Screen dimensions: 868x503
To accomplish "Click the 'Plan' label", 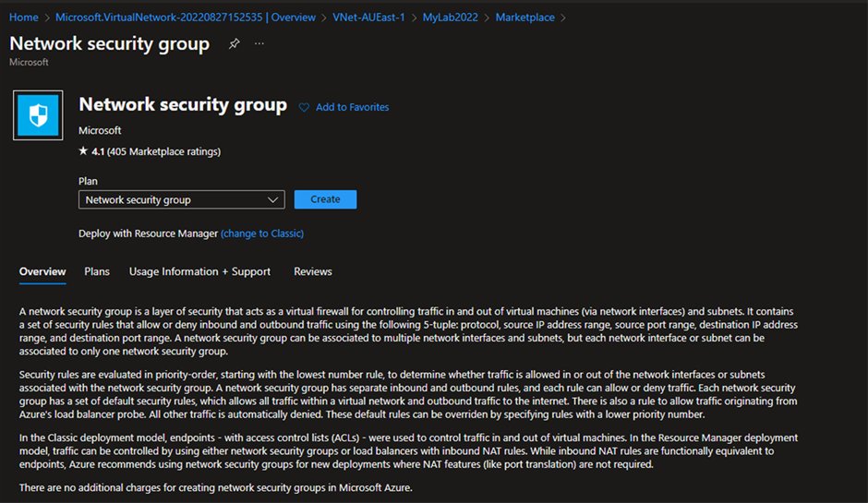I will pos(88,181).
